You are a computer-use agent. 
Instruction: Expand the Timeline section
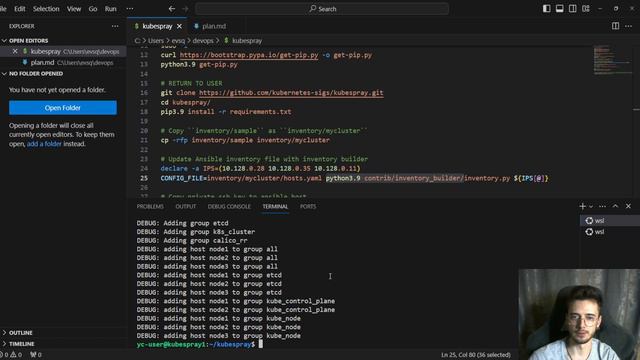tap(22, 344)
